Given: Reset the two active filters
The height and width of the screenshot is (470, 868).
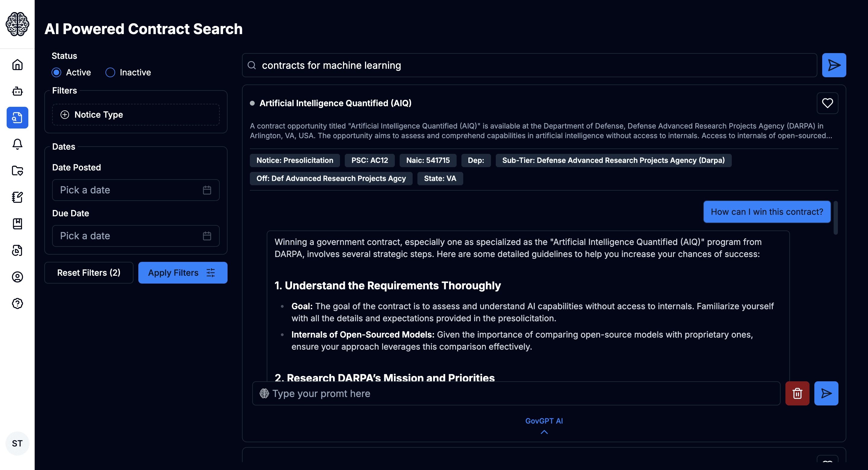Looking at the screenshot, I should (x=89, y=272).
